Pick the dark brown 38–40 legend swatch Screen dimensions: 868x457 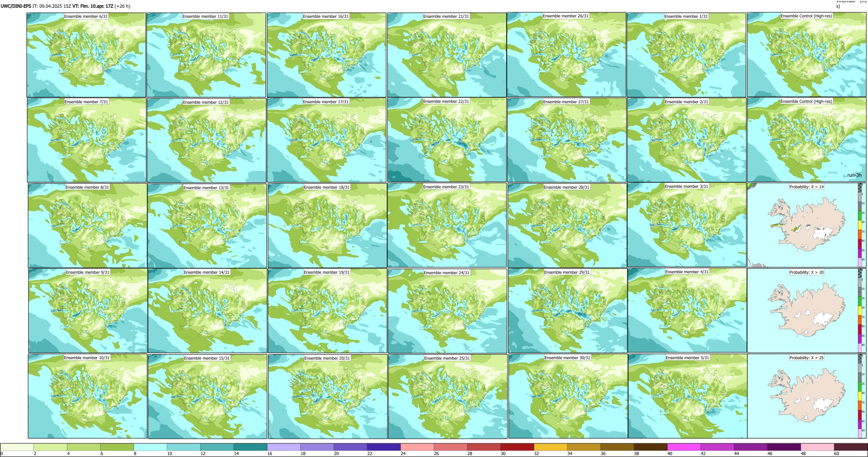pyautogui.click(x=651, y=447)
